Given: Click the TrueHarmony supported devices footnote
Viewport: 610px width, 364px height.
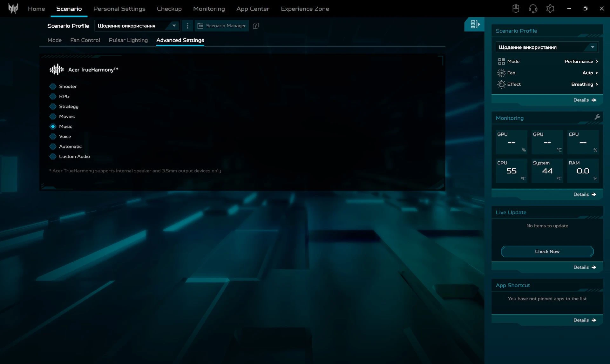Looking at the screenshot, I should [x=135, y=171].
